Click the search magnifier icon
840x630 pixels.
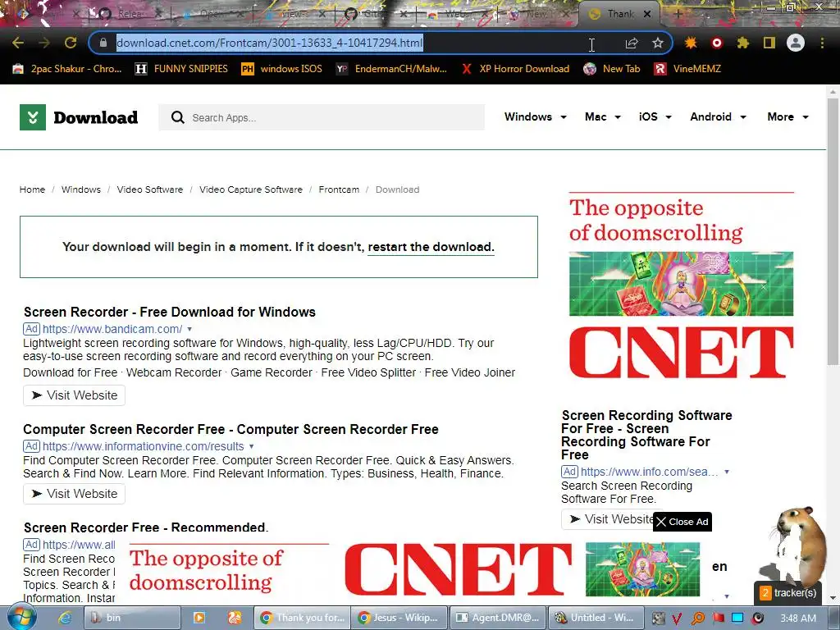pyautogui.click(x=178, y=117)
